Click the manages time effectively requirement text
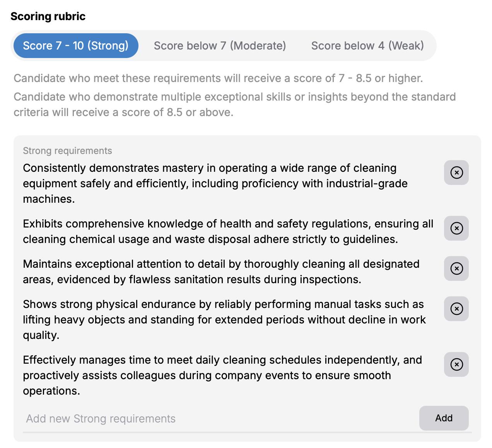The height and width of the screenshot is (448, 492). tap(222, 375)
